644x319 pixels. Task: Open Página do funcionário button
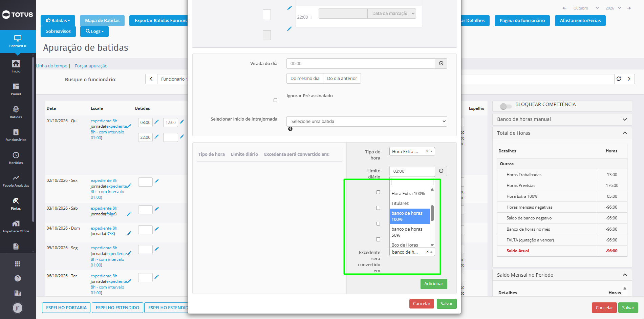[522, 21]
